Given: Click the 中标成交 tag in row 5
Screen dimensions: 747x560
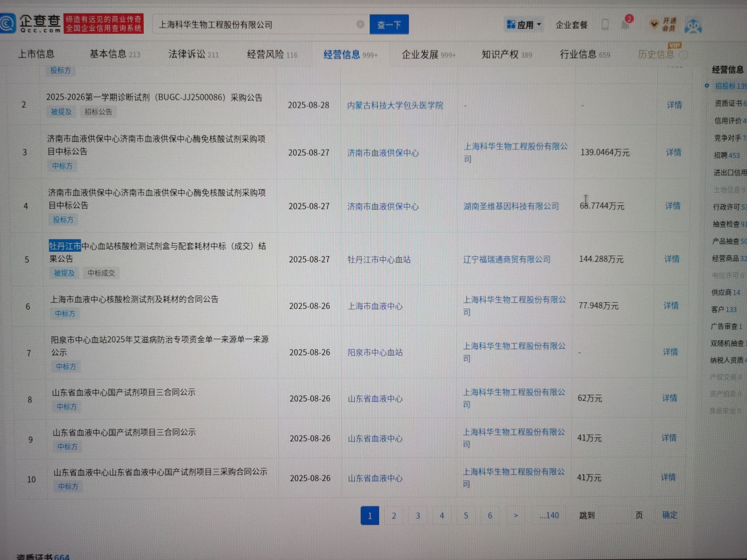Looking at the screenshot, I should [101, 273].
